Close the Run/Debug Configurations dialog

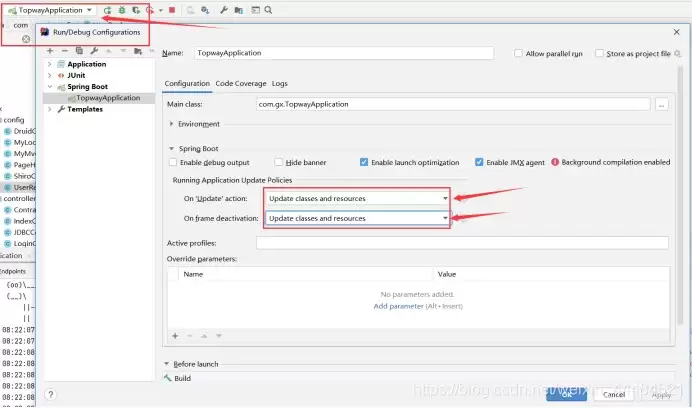pos(677,32)
